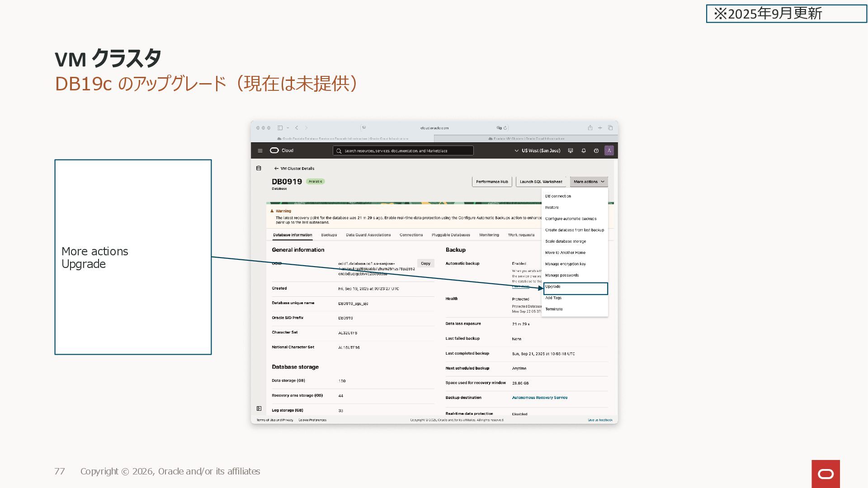Copy the OCID with Copy button
This screenshot has width=868, height=488.
[425, 263]
